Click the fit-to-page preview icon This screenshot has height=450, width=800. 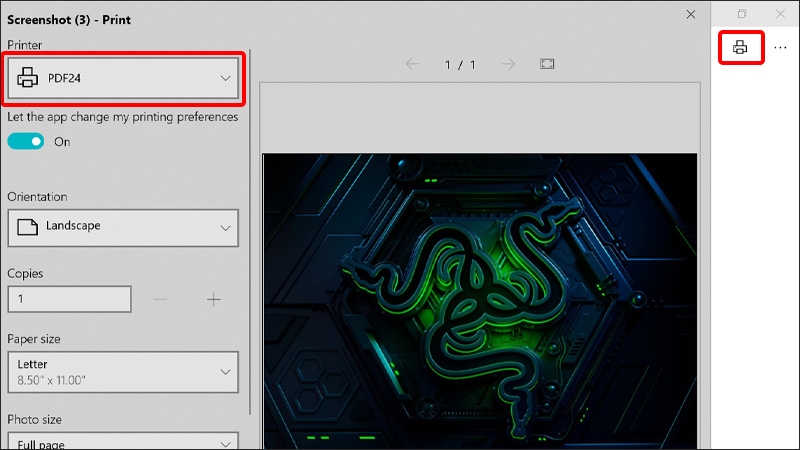547,64
